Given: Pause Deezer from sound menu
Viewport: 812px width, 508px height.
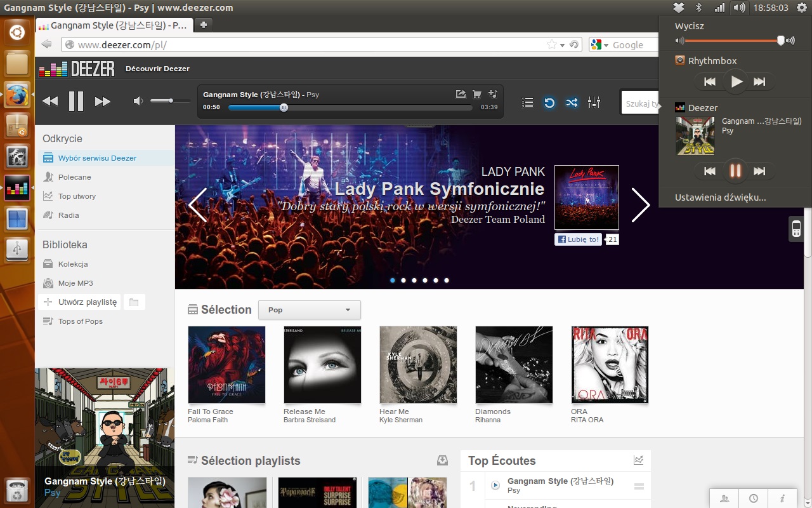Looking at the screenshot, I should coord(736,171).
